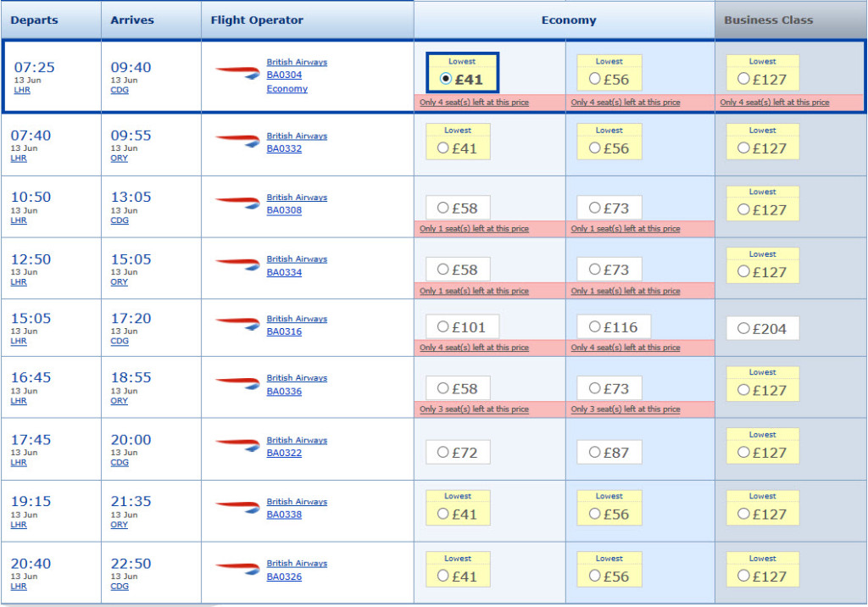The width and height of the screenshot is (868, 607).
Task: Choose £101 fare on 15:05 flight
Action: 442,326
